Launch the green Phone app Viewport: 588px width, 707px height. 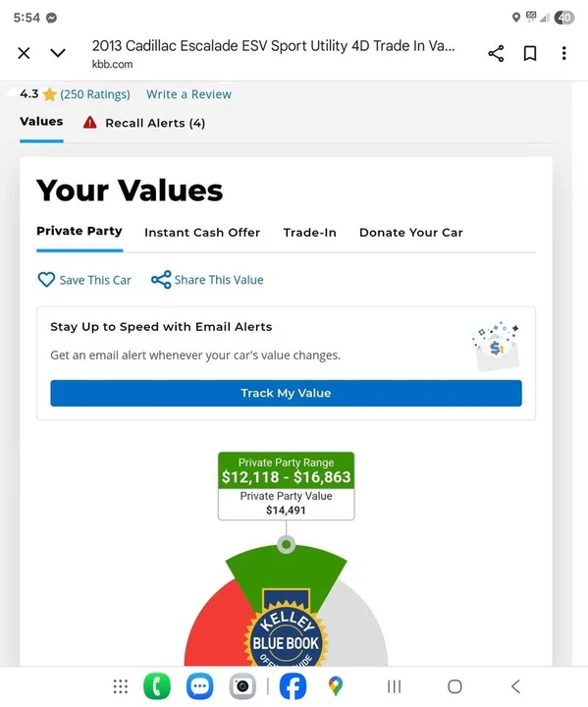[x=157, y=686]
